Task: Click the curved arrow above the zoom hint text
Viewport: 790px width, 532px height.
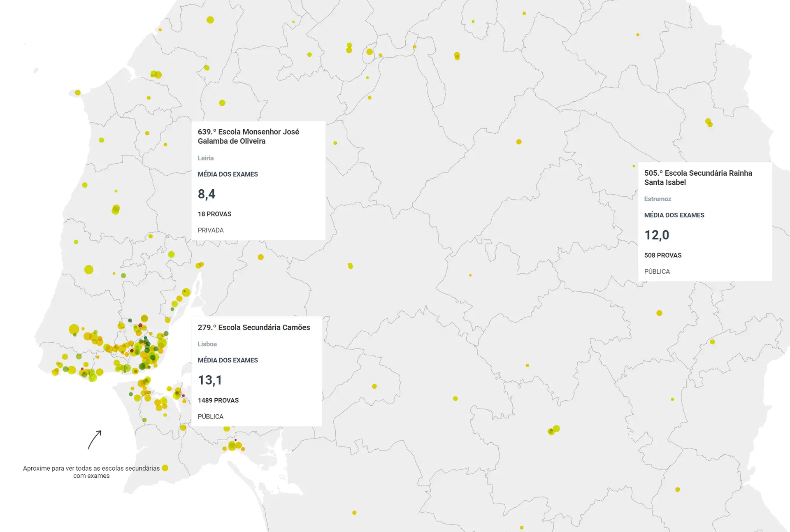Action: coord(95,439)
